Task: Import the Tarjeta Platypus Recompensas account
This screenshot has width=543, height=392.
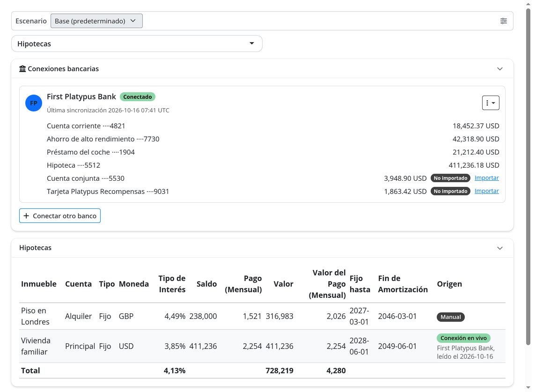Action: pyautogui.click(x=486, y=191)
